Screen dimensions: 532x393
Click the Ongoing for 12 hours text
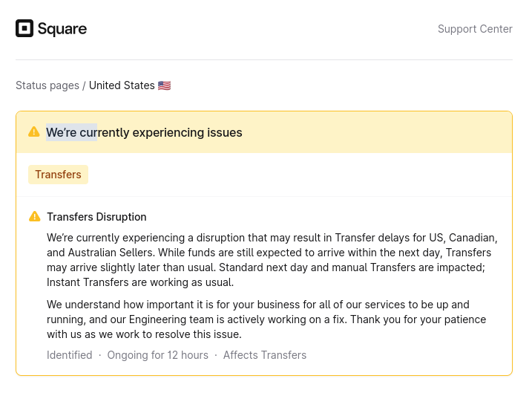pos(157,355)
